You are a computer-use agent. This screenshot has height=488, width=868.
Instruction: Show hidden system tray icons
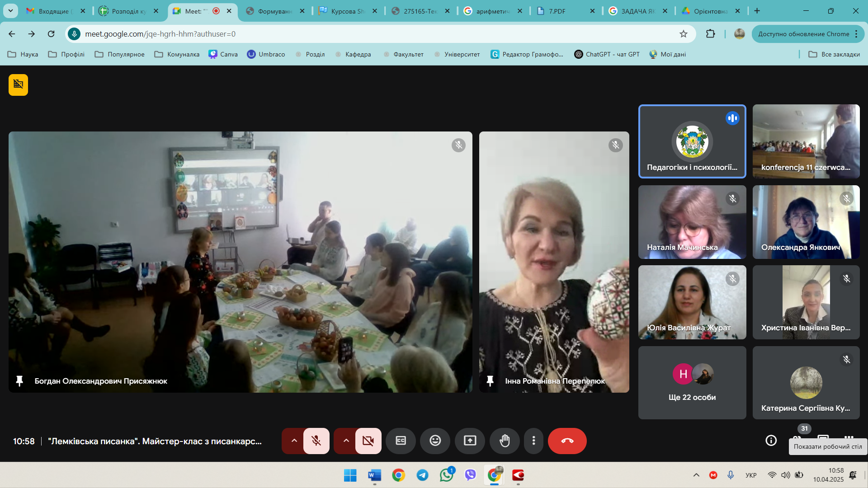click(696, 475)
